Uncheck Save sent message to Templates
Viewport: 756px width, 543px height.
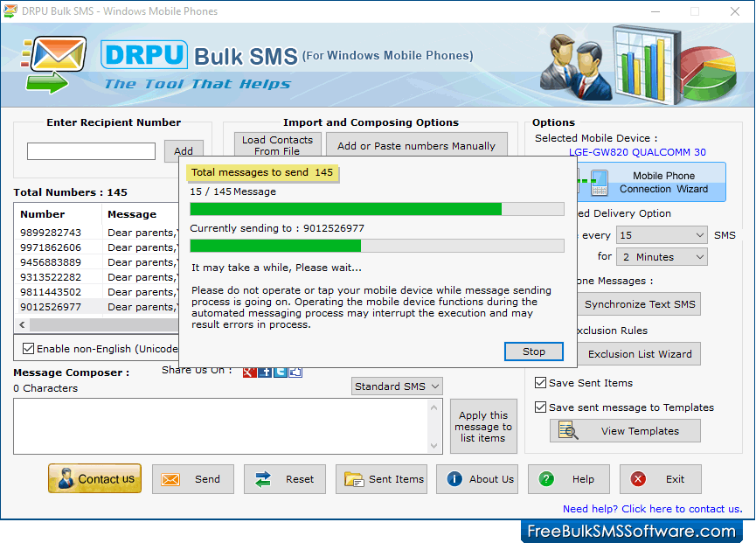pyautogui.click(x=540, y=407)
